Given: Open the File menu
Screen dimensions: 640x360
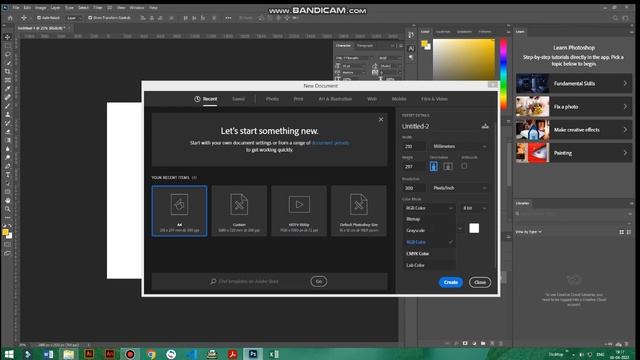Looking at the screenshot, I should coord(16,7).
